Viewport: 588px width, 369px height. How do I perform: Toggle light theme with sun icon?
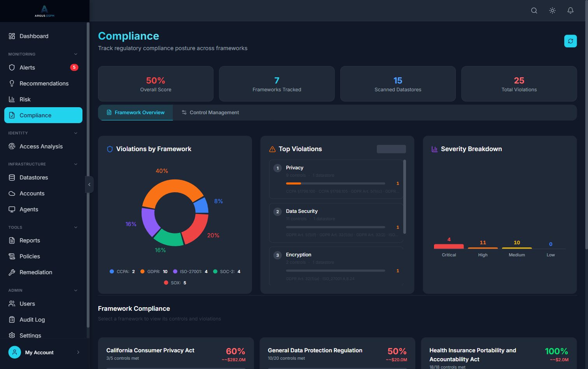[x=552, y=10]
